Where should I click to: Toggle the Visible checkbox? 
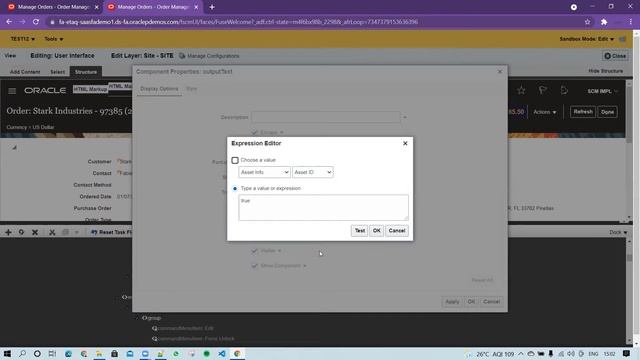255,251
